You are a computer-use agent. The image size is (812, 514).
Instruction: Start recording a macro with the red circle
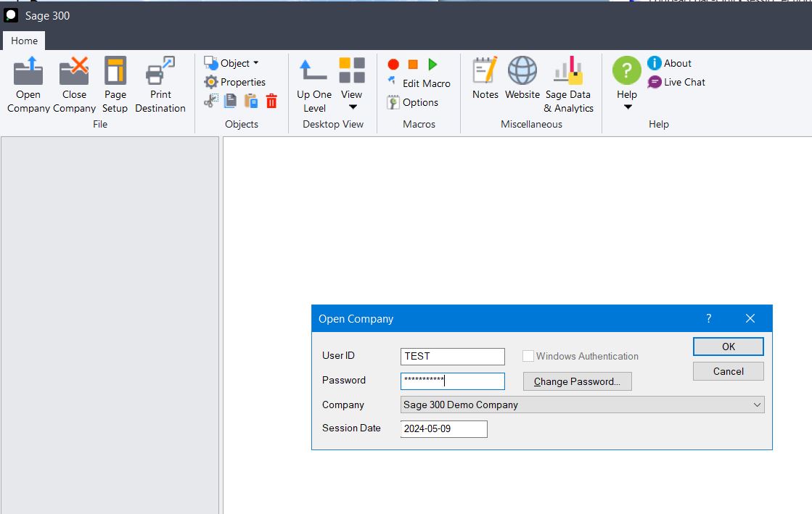393,65
